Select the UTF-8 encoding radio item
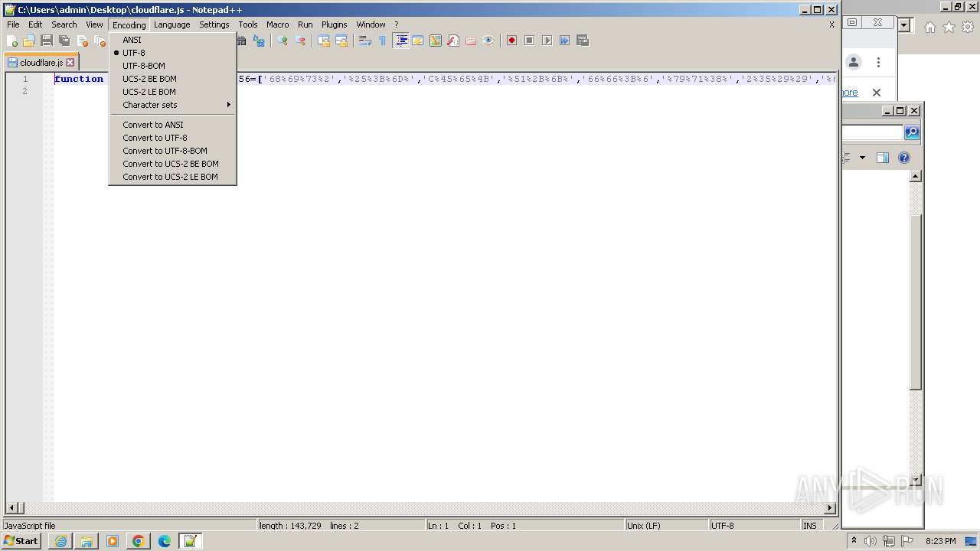 [172, 53]
